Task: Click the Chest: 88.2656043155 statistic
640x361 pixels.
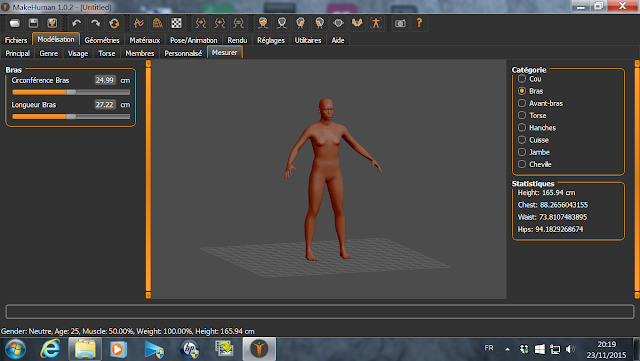Action: [553, 205]
